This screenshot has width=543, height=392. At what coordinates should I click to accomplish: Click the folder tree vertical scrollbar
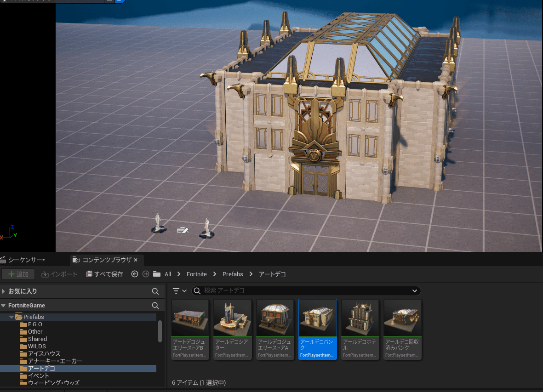[x=160, y=331]
